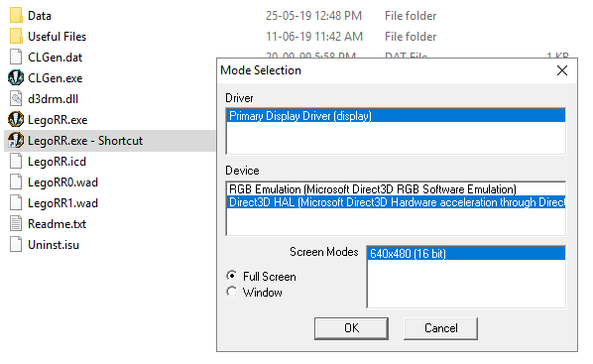Close the Mode Selection dialog
The image size is (593, 364).
pos(562,70)
